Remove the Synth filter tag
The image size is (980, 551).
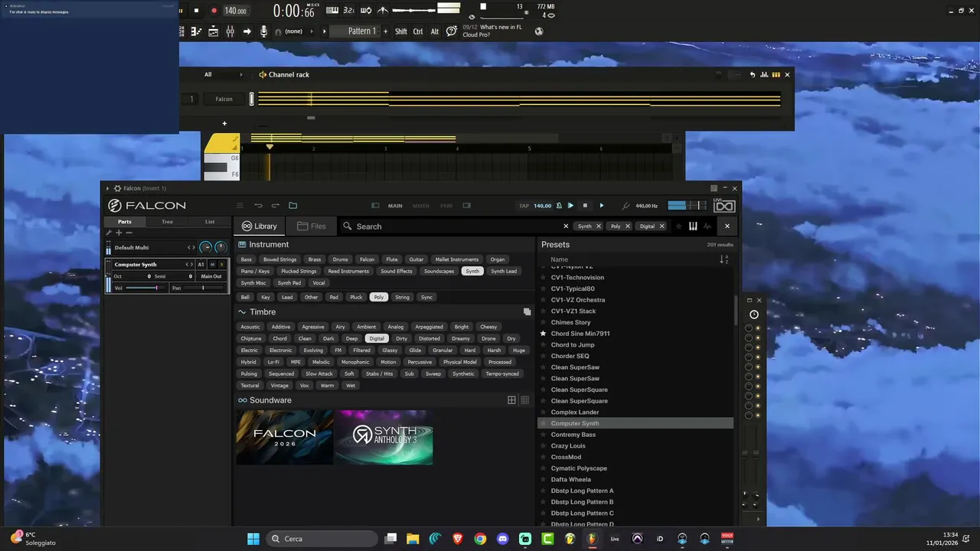pos(599,227)
